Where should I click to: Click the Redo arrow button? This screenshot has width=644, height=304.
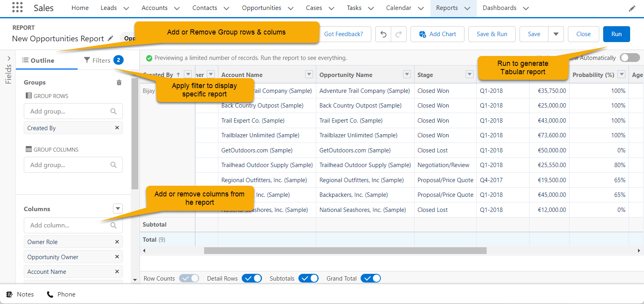point(399,34)
